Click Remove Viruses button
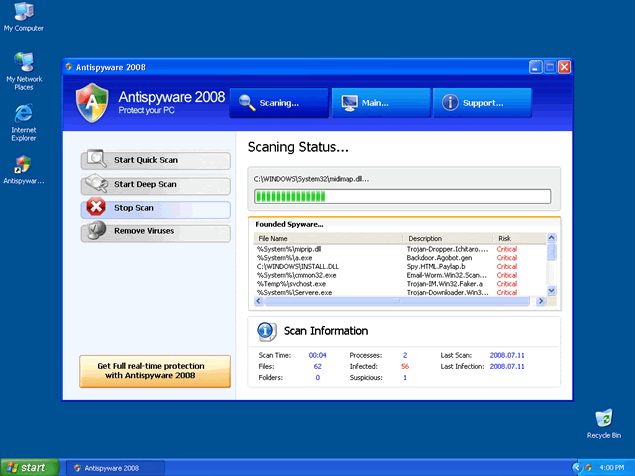Image resolution: width=635 pixels, height=476 pixels. coord(155,232)
